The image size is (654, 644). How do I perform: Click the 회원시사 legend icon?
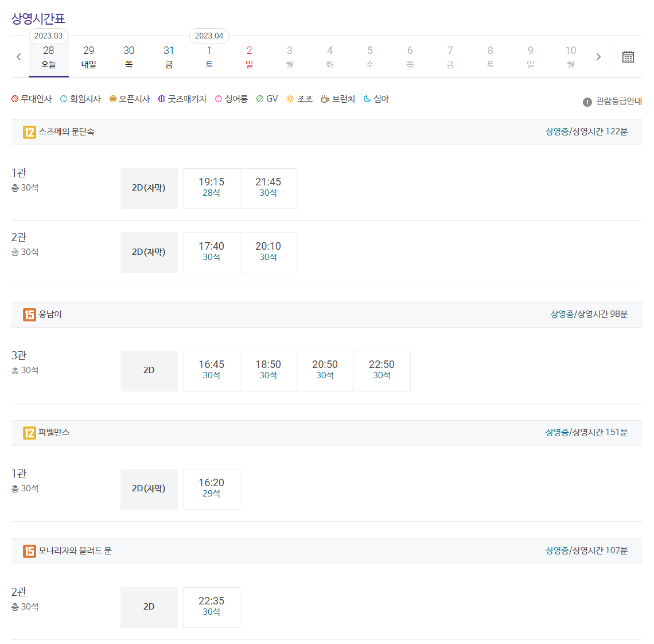pyautogui.click(x=64, y=99)
